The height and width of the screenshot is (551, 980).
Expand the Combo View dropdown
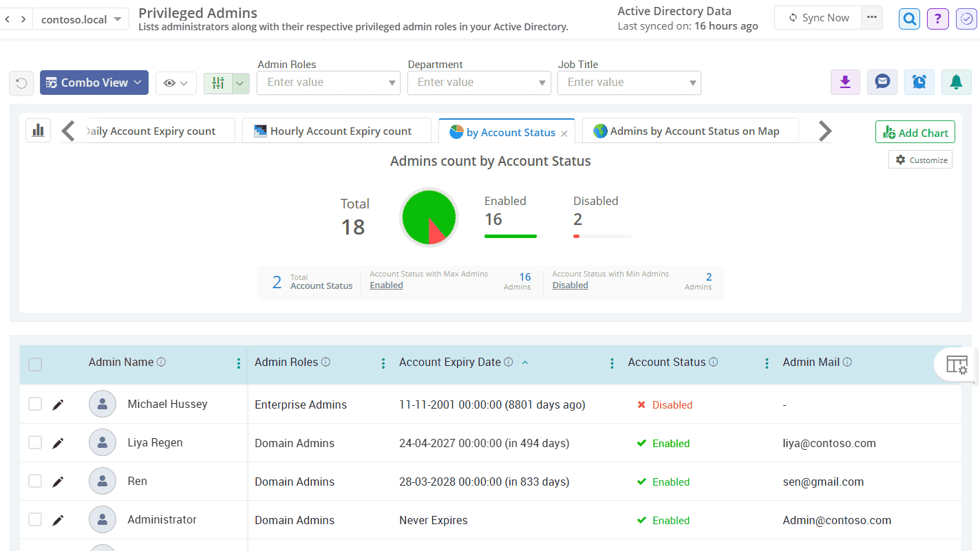point(94,83)
